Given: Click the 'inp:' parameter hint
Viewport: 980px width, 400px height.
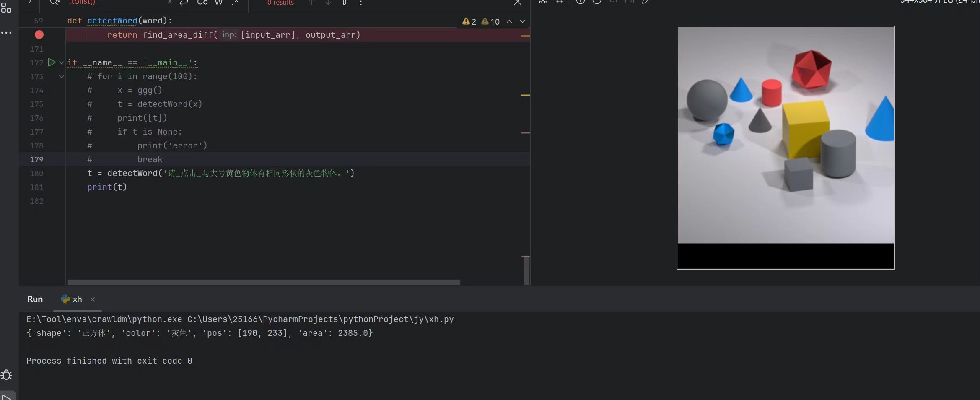Looking at the screenshot, I should 229,35.
